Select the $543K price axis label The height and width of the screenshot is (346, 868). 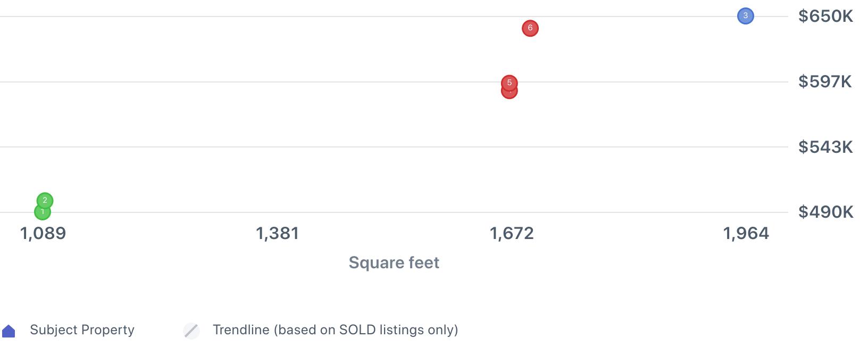click(825, 147)
